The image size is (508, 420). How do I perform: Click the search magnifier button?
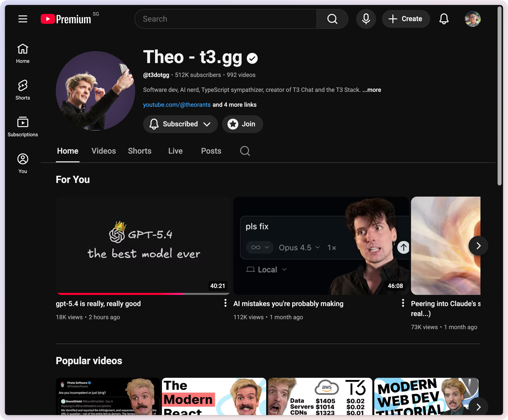coord(332,19)
